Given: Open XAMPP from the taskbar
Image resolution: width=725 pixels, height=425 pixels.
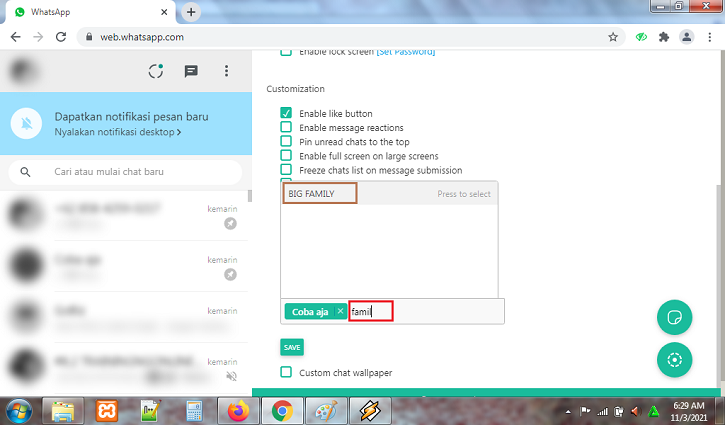Looking at the screenshot, I should 107,411.
